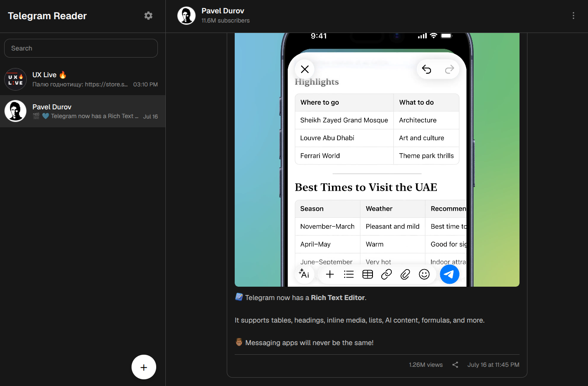
Task: Click the 'Architecture' table cell
Action: tap(426, 120)
